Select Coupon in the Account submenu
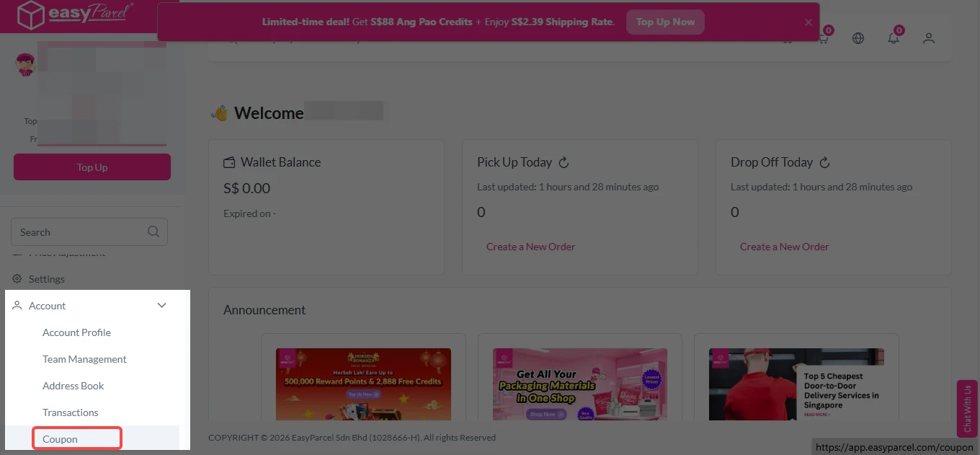The height and width of the screenshot is (455, 980). (x=61, y=439)
